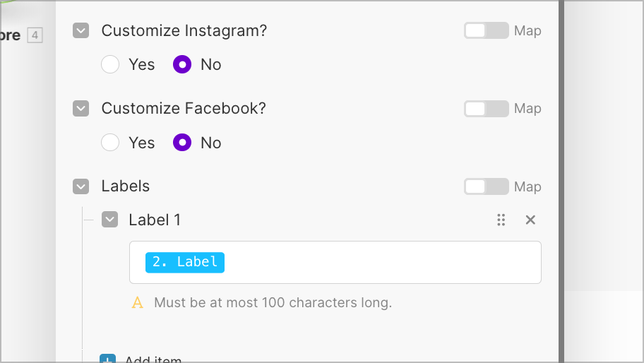Click the Label 1 heading text
The height and width of the screenshot is (363, 644).
[x=155, y=220]
